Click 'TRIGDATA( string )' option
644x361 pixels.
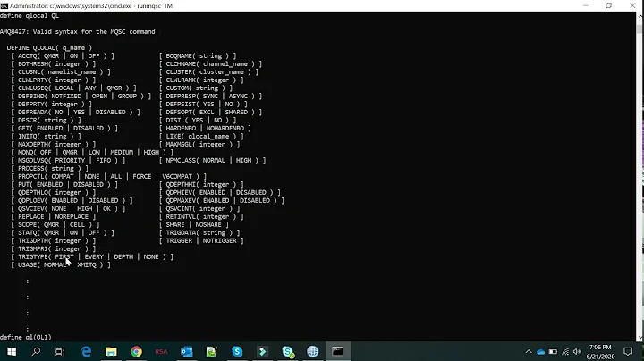click(x=199, y=232)
